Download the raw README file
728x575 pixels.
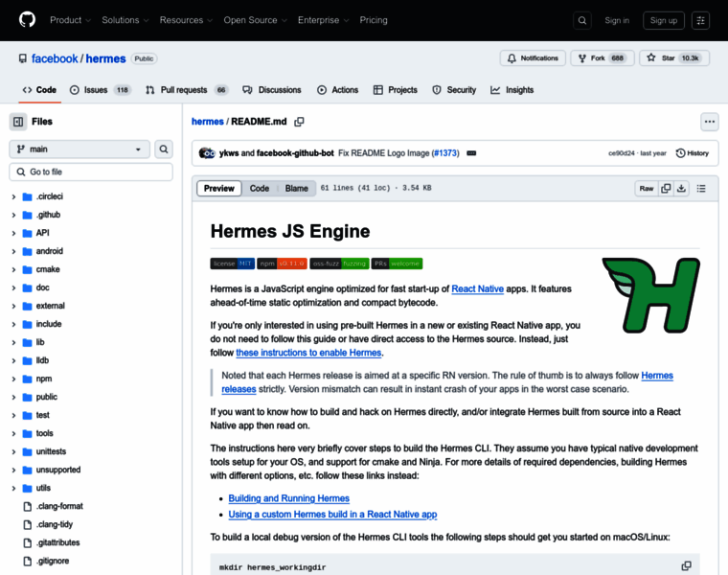point(681,188)
